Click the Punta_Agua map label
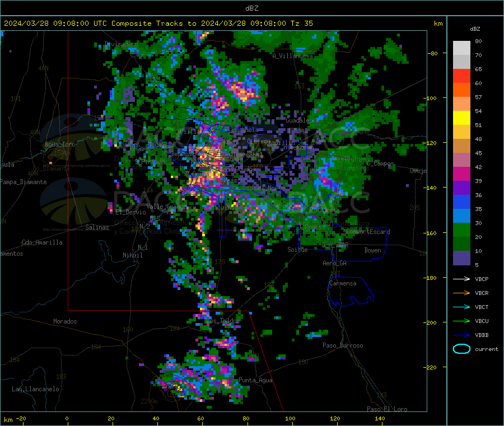 (x=255, y=381)
